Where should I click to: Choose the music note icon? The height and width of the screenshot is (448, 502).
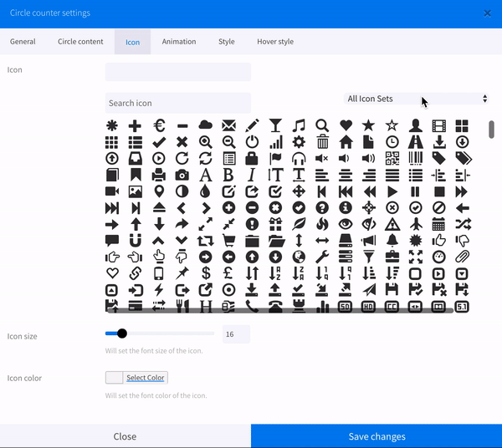[299, 125]
